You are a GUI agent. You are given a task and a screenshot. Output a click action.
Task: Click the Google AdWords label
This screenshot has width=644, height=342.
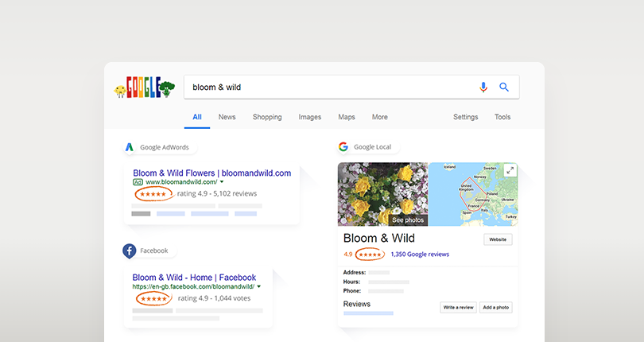[x=165, y=147]
